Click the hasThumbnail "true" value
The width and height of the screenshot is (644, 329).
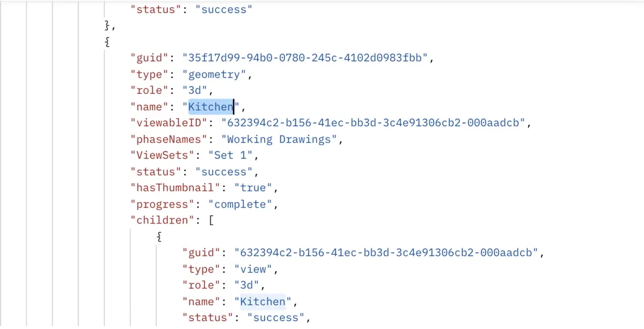click(x=253, y=188)
